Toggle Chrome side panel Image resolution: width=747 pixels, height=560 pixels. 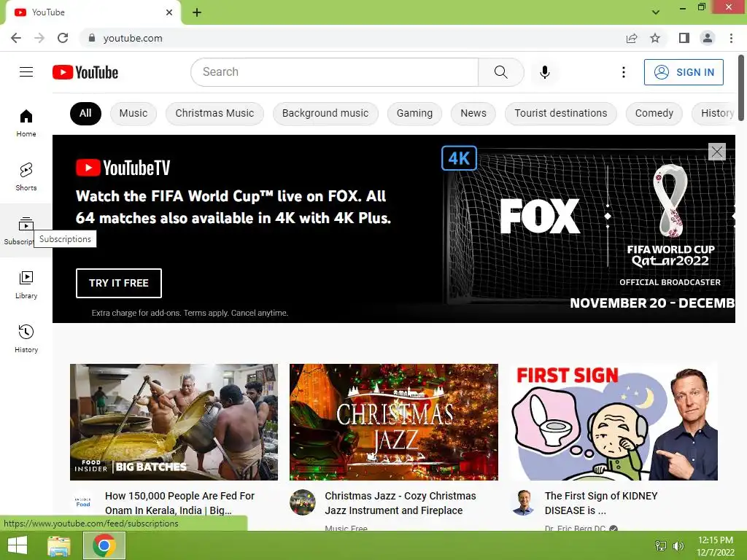coord(684,38)
